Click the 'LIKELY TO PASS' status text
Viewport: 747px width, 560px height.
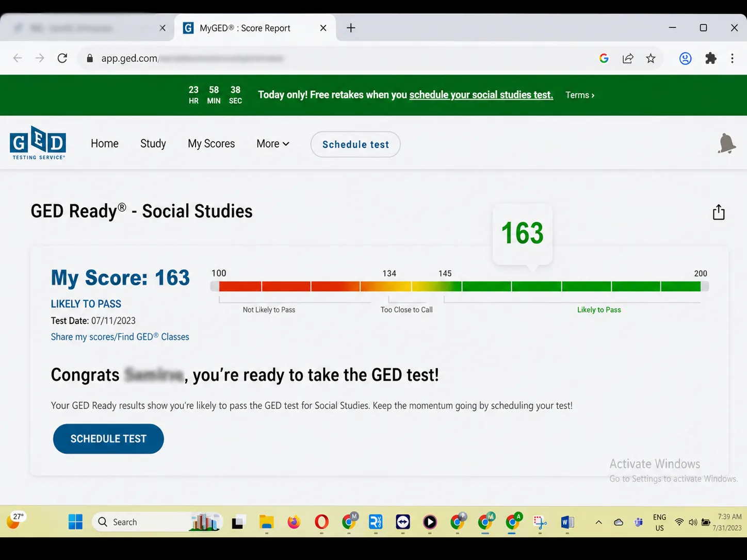86,304
